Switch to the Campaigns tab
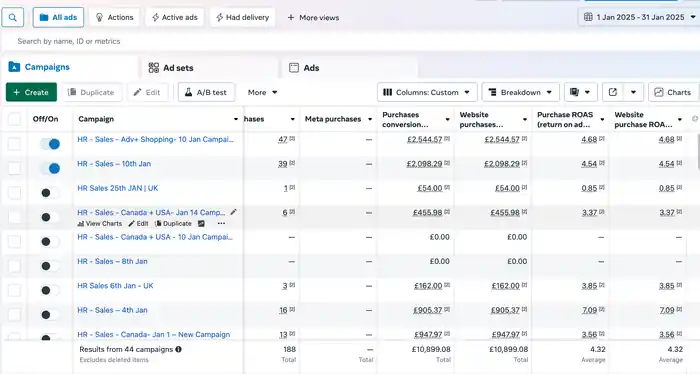 coord(69,67)
